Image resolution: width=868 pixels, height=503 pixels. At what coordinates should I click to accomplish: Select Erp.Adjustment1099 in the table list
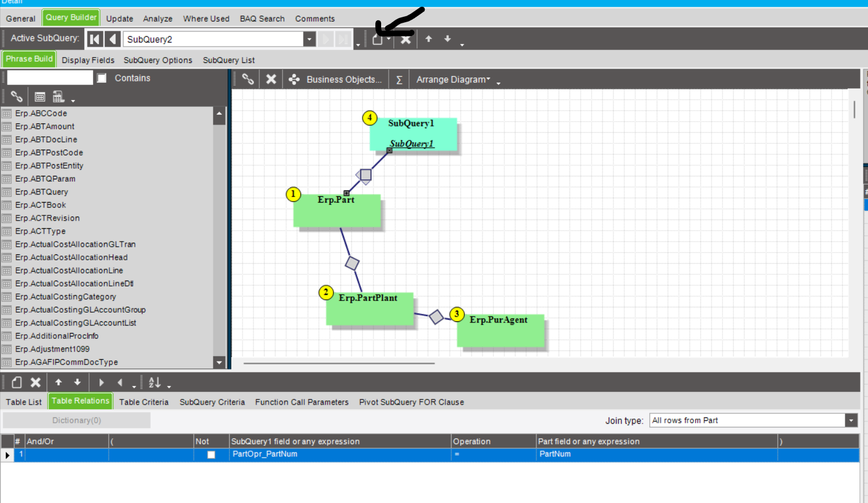coord(52,349)
